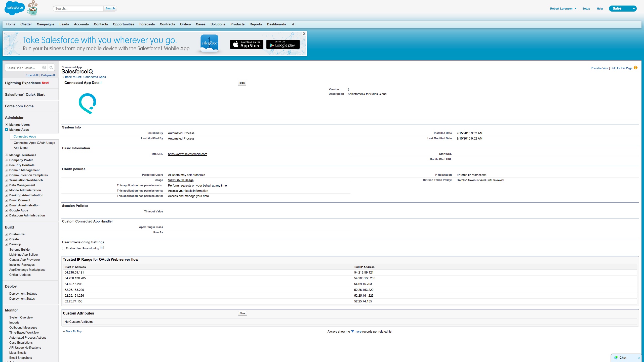Expand the Customize node under Build

[7, 234]
